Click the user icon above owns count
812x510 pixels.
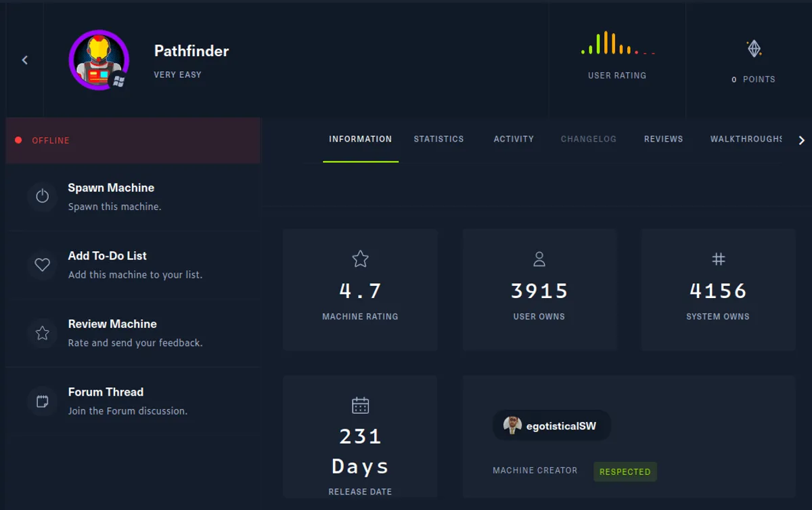pos(539,259)
